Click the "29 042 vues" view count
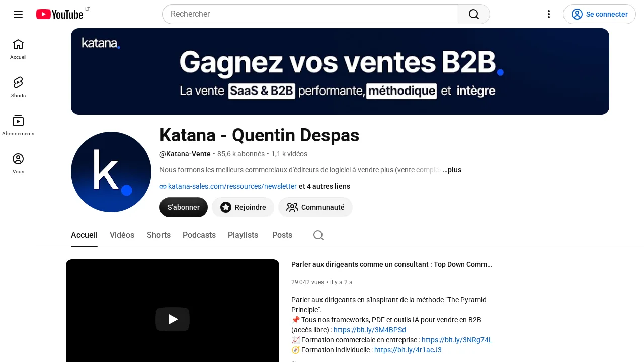 pos(307,282)
